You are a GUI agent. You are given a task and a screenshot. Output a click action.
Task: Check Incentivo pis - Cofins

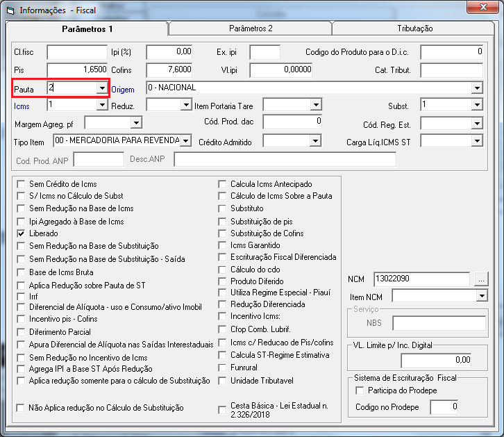(22, 320)
